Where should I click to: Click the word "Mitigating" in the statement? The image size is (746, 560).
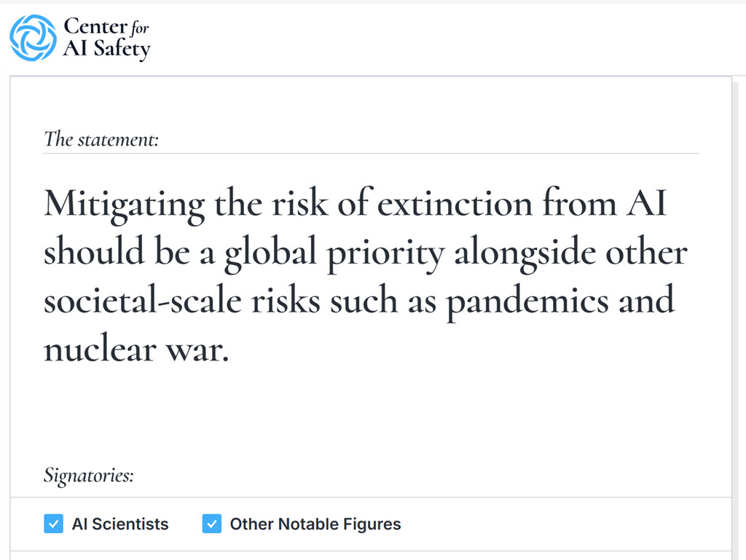124,205
